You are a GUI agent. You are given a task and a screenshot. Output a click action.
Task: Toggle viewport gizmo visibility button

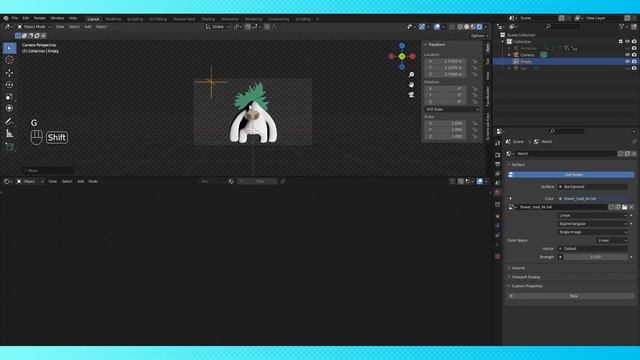tap(422, 27)
